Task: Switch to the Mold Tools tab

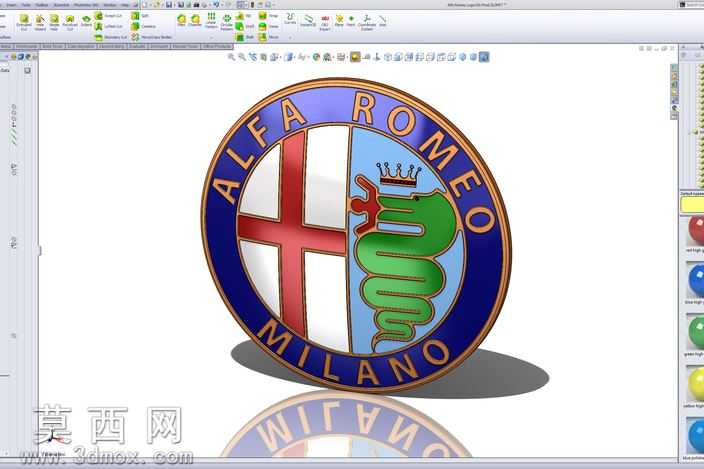Action: point(53,46)
